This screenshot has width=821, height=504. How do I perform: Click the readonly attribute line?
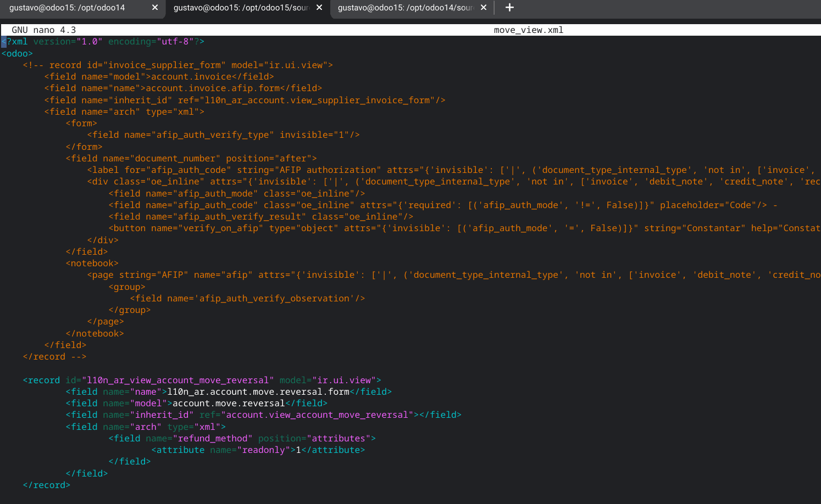[258, 450]
